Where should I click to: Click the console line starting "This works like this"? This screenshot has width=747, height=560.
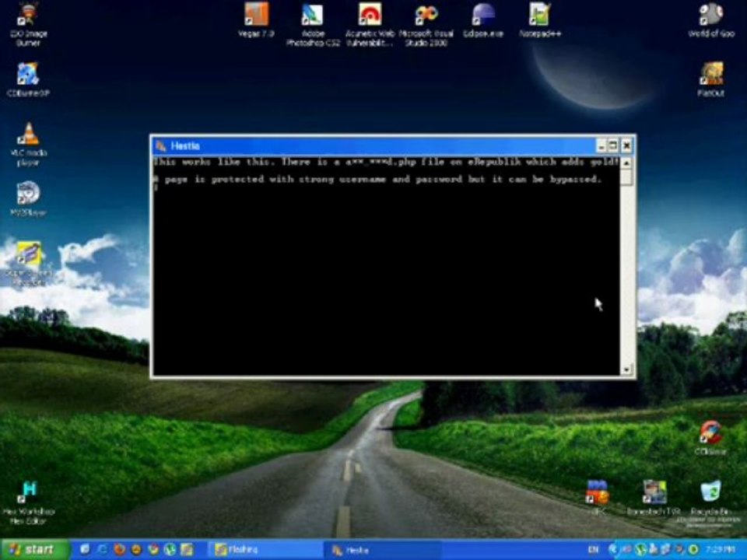(387, 162)
